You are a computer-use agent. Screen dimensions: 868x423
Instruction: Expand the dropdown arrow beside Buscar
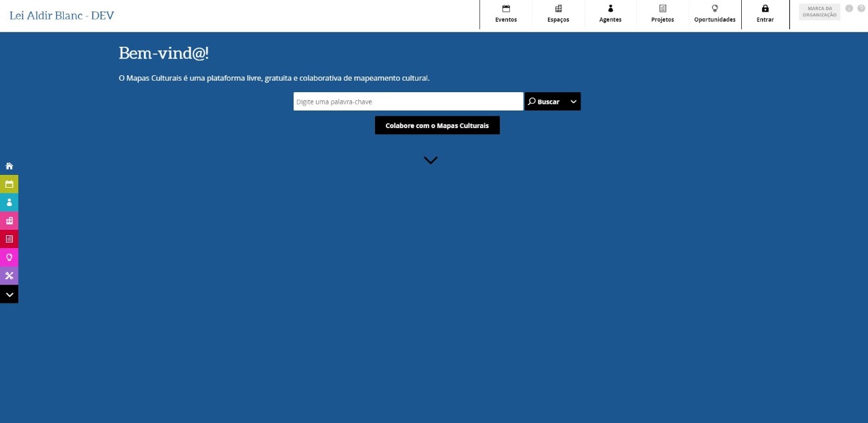tap(574, 102)
